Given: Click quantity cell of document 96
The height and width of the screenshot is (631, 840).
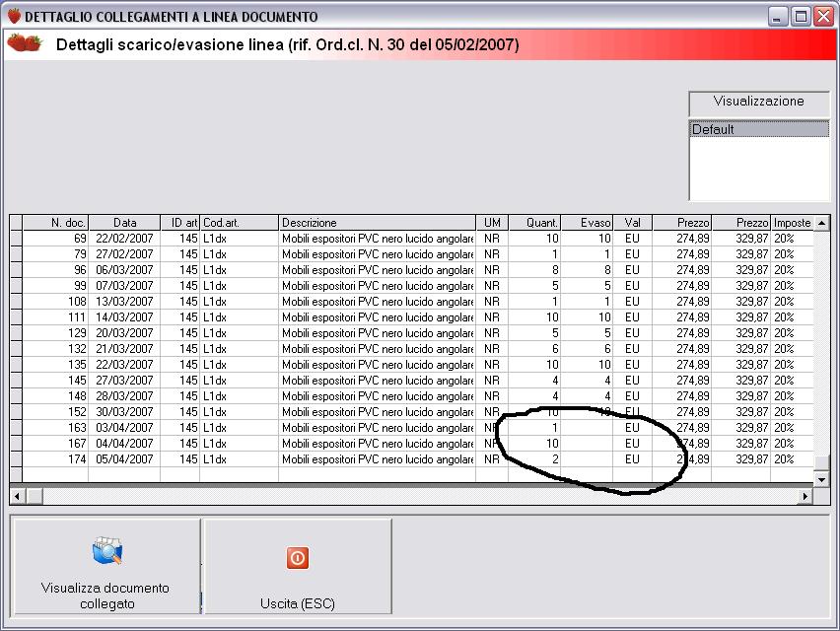Looking at the screenshot, I should (x=534, y=270).
